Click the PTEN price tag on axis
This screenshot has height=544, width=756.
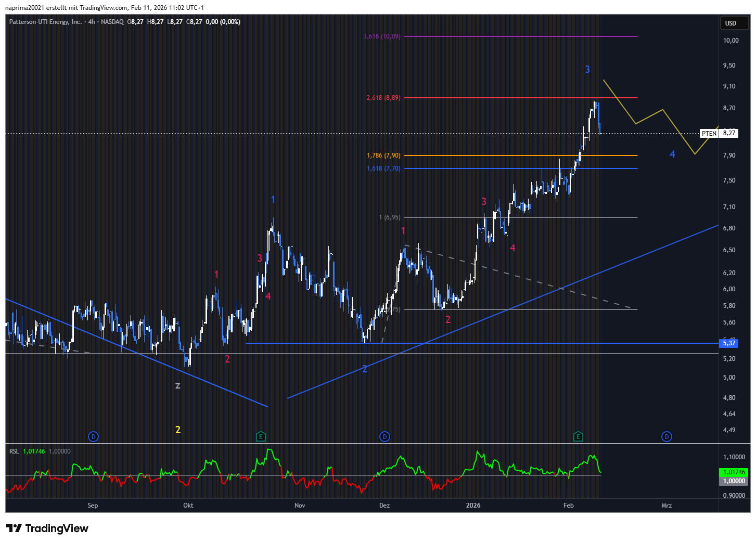(709, 133)
